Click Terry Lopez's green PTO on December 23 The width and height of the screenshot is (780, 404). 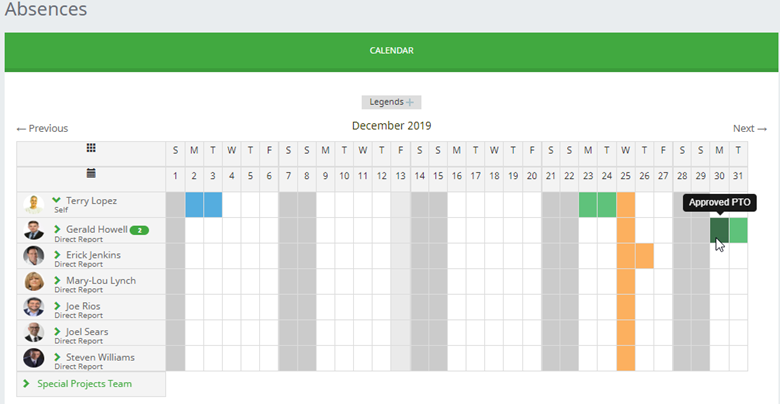point(588,205)
